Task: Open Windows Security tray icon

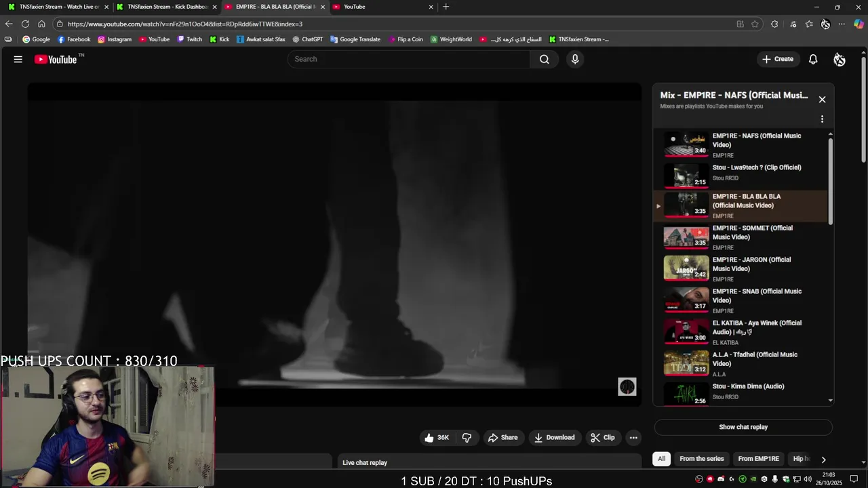Action: [x=786, y=479]
